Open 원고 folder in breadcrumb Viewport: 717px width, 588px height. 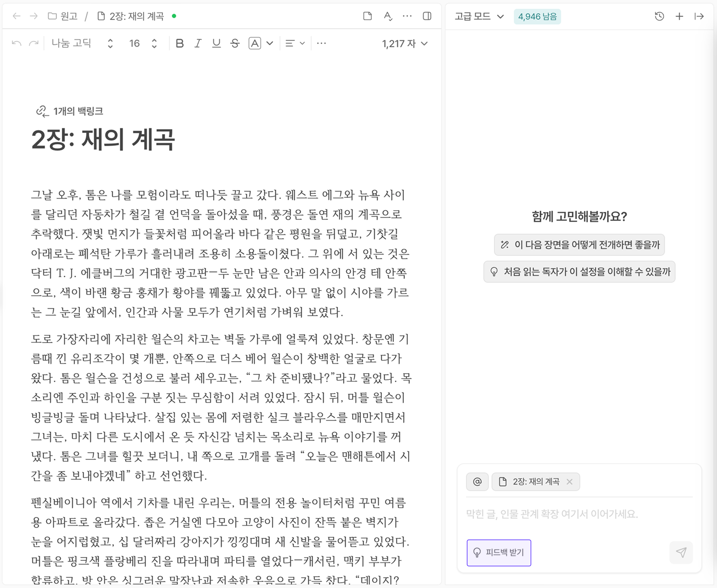click(x=63, y=16)
